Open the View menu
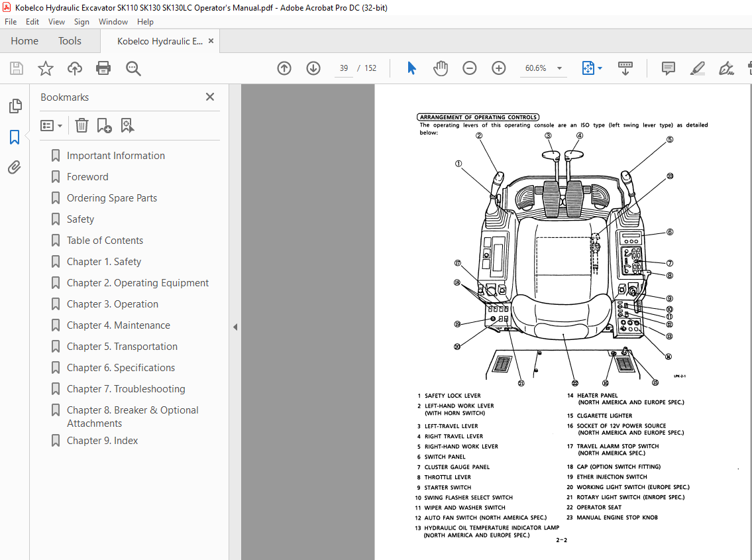Image resolution: width=752 pixels, height=560 pixels. point(56,22)
